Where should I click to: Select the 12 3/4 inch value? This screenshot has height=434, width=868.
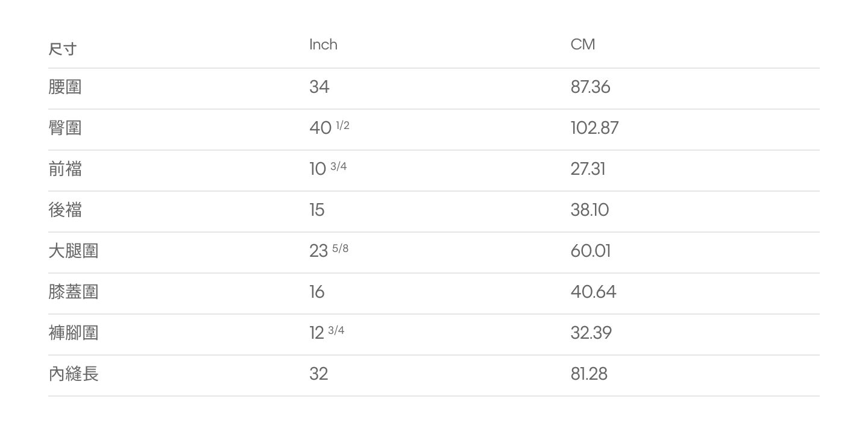[327, 333]
